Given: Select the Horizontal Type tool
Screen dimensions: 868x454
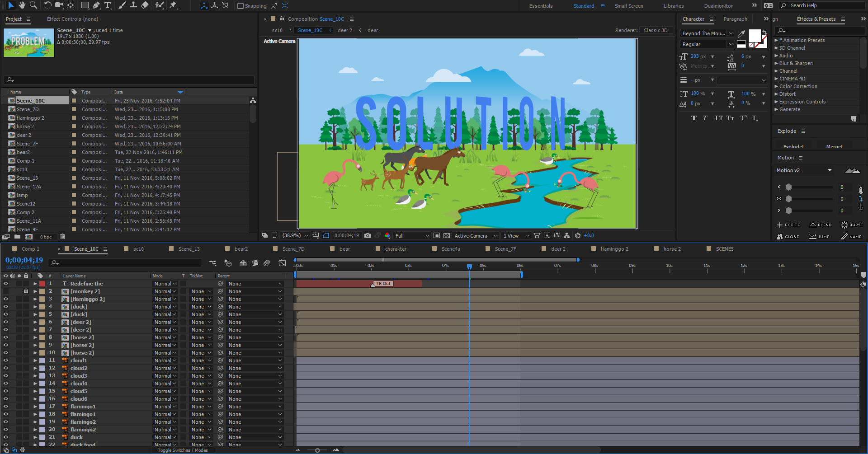Looking at the screenshot, I should pos(108,5).
